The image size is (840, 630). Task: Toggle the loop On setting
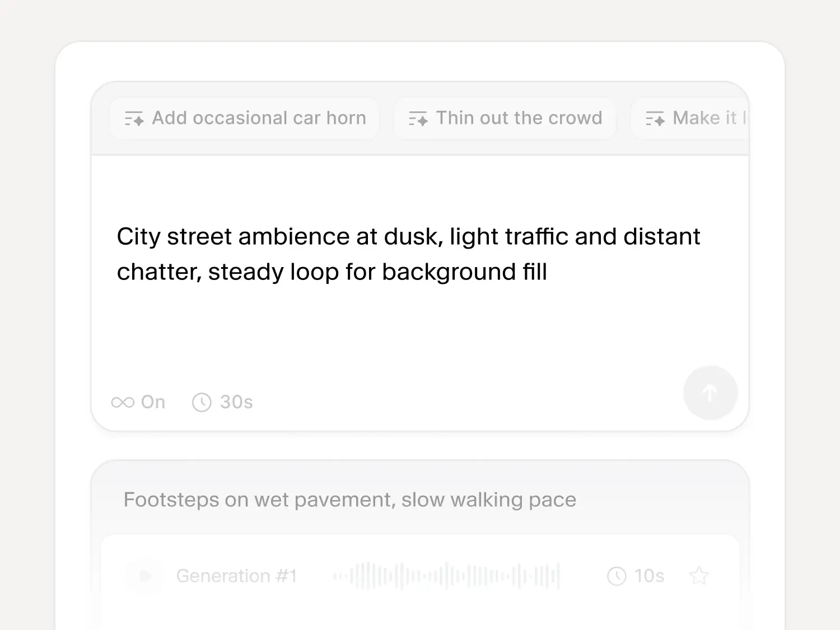pyautogui.click(x=138, y=402)
